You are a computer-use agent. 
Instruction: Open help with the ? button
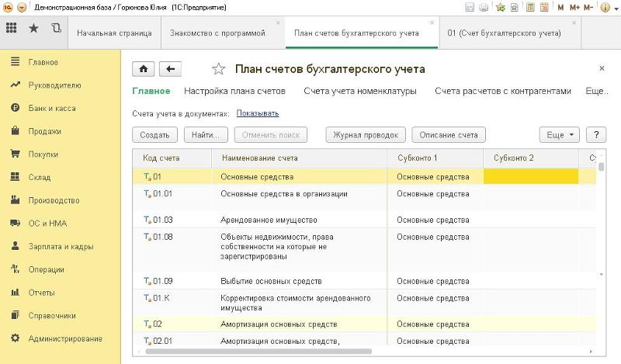(x=596, y=135)
